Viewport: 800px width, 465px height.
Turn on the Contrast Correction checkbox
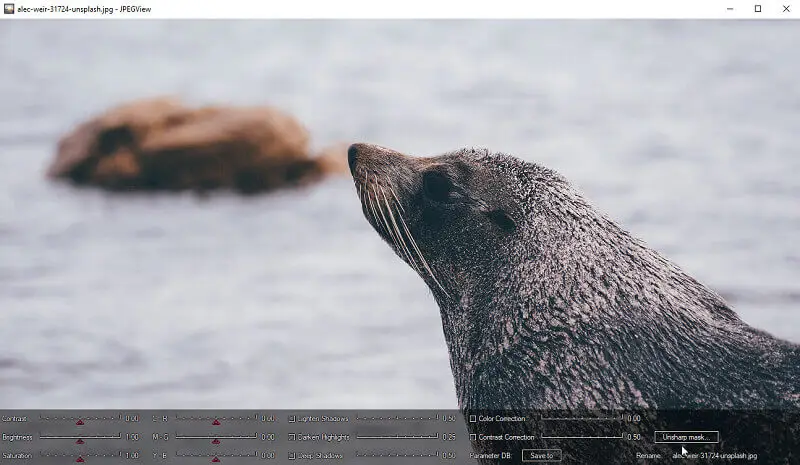(x=473, y=437)
